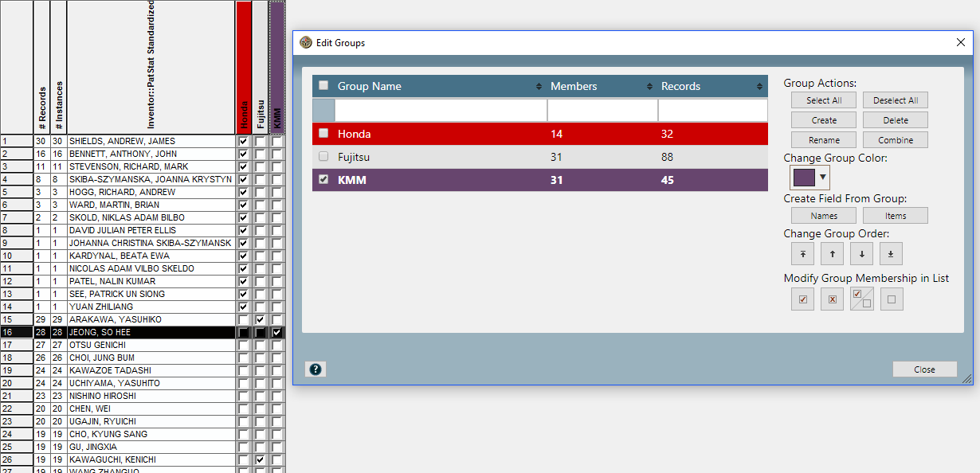Viewport: 980px width, 473px height.
Task: Select the KMM column header in list
Action: (x=277, y=67)
